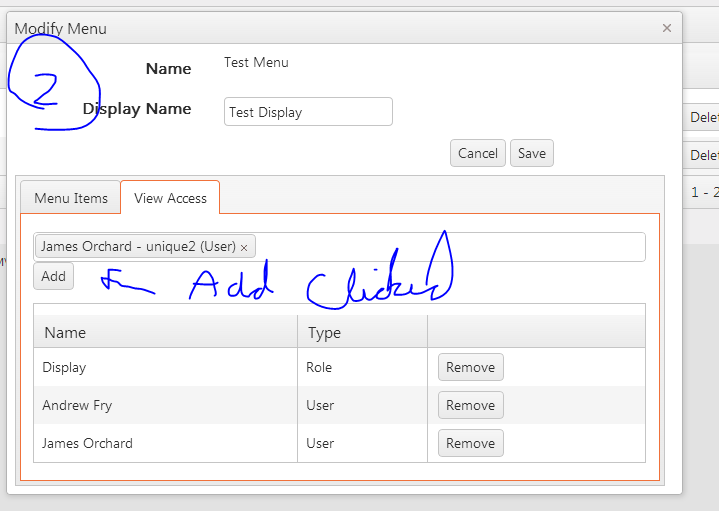Click the Type column header

(x=324, y=332)
